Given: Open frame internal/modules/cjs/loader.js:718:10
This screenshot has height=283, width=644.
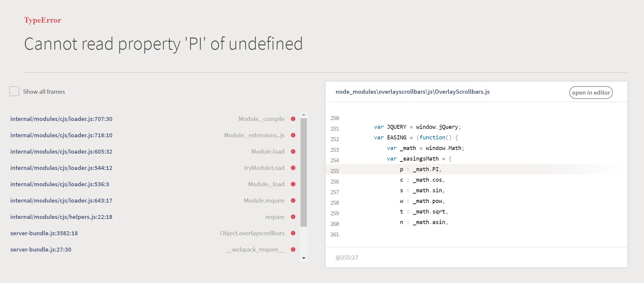Looking at the screenshot, I should [61, 135].
